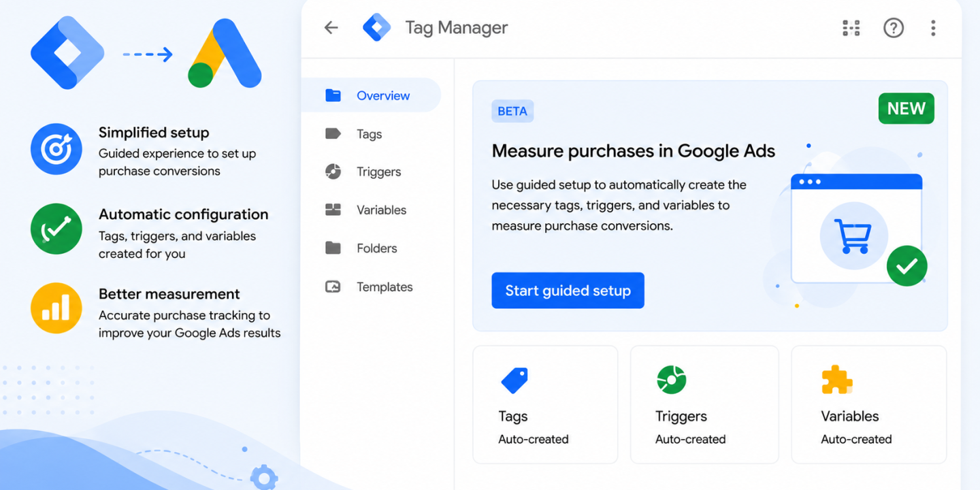The image size is (980, 490).
Task: Click 'Auto-created' text under Variables card
Action: point(856,440)
